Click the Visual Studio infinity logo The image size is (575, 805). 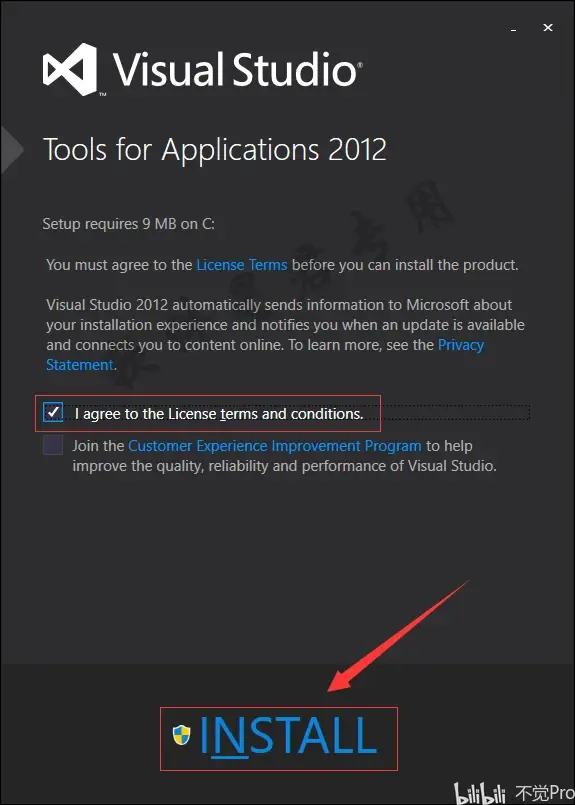pos(70,70)
